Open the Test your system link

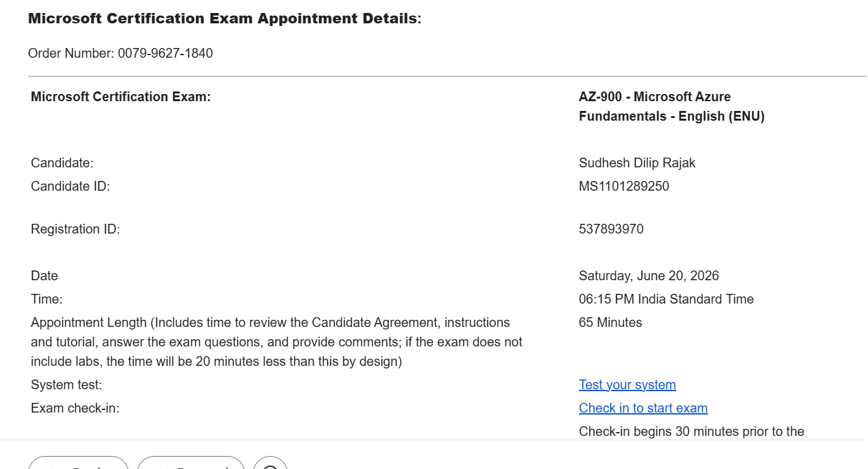click(x=627, y=385)
